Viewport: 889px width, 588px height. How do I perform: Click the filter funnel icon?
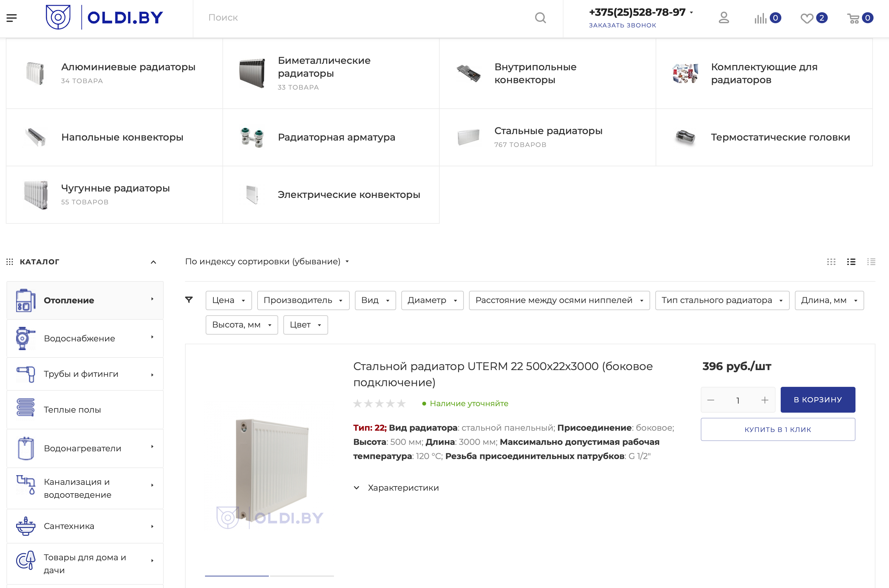(x=189, y=299)
